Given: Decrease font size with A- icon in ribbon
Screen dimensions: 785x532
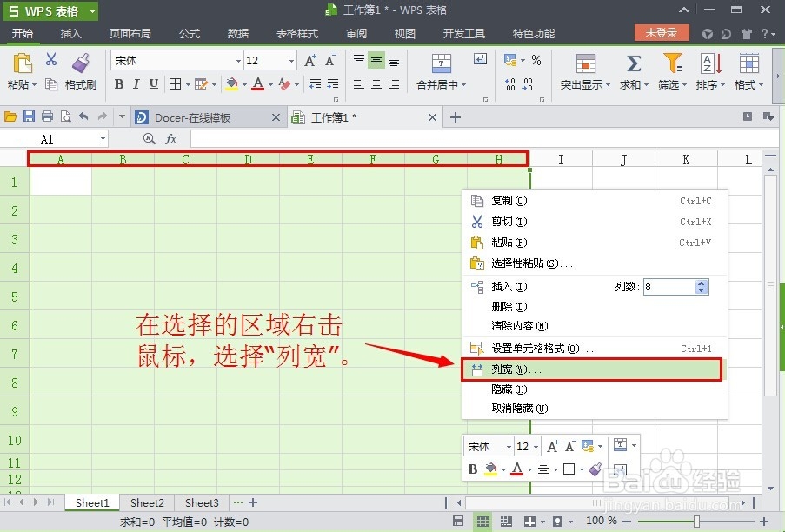Looking at the screenshot, I should pos(330,61).
